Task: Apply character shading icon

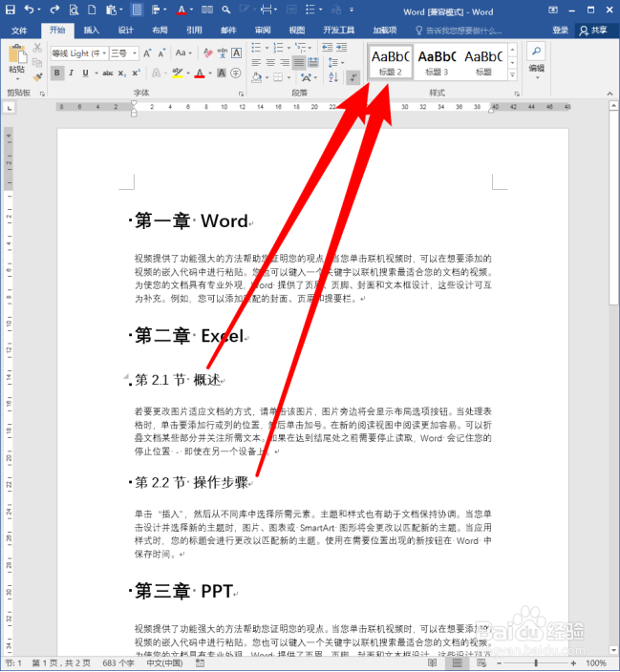Action: click(x=222, y=73)
